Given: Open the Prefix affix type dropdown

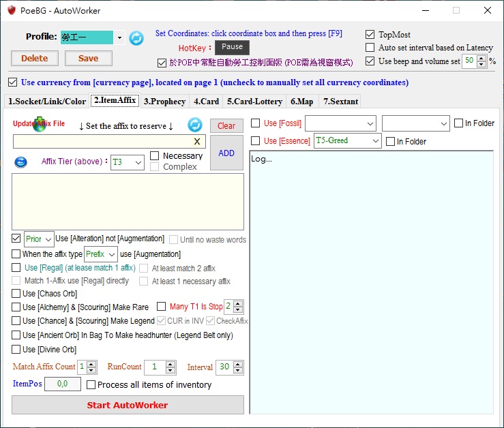Looking at the screenshot, I should pyautogui.click(x=112, y=254).
